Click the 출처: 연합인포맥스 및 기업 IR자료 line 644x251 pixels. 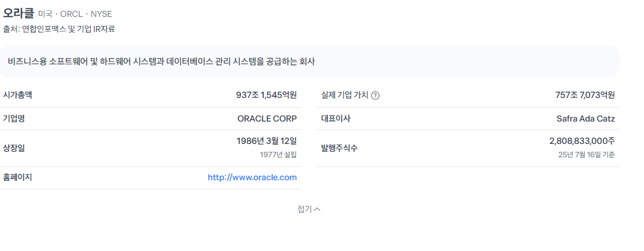click(x=59, y=29)
